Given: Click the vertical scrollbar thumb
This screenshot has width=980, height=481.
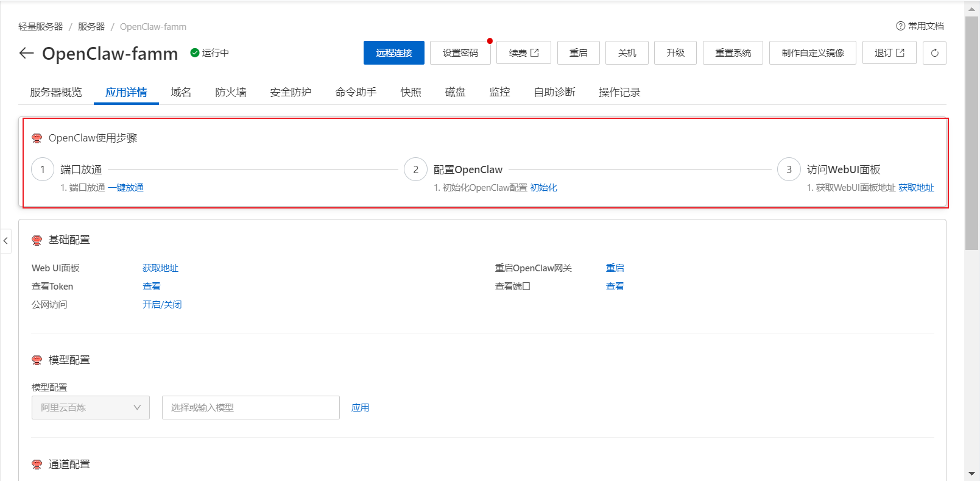Looking at the screenshot, I should (972, 133).
